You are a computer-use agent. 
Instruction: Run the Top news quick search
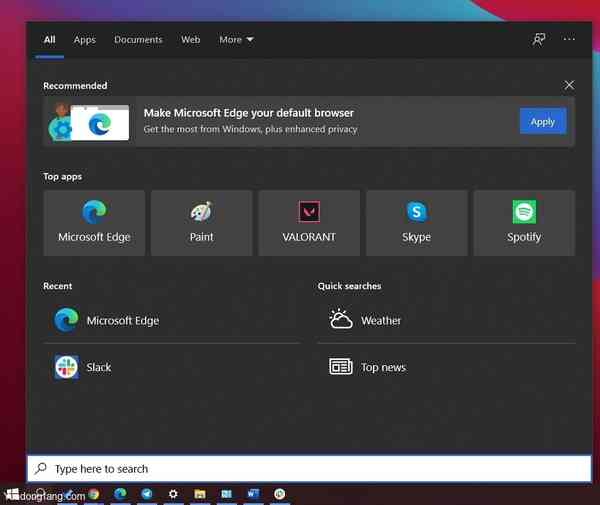(446, 367)
